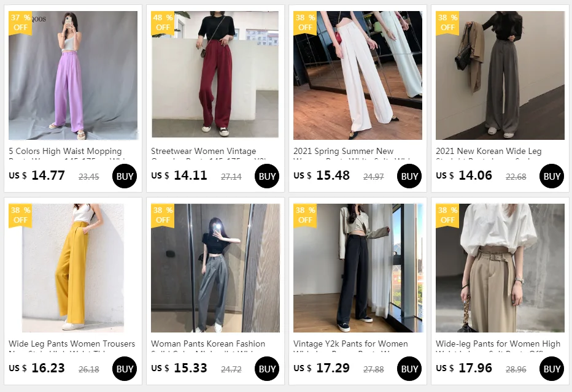Open '2021 New Korean Wide Leg' title link
The width and height of the screenshot is (572, 392).
(489, 151)
